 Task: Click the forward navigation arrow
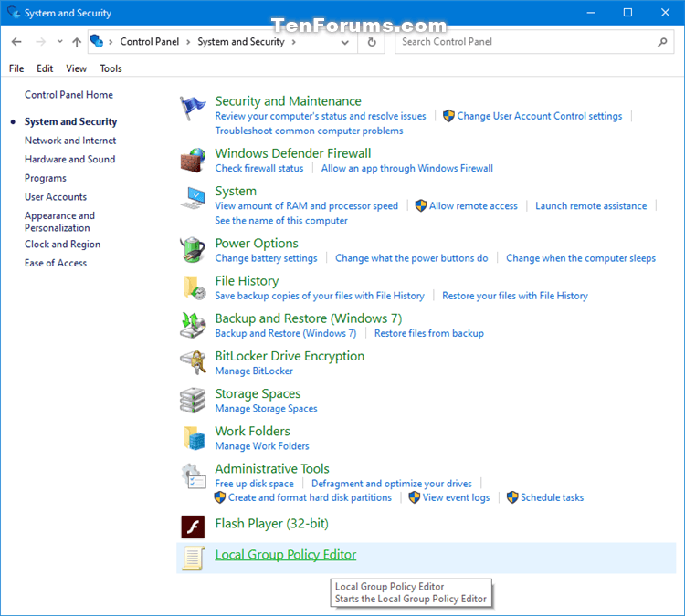tap(40, 42)
